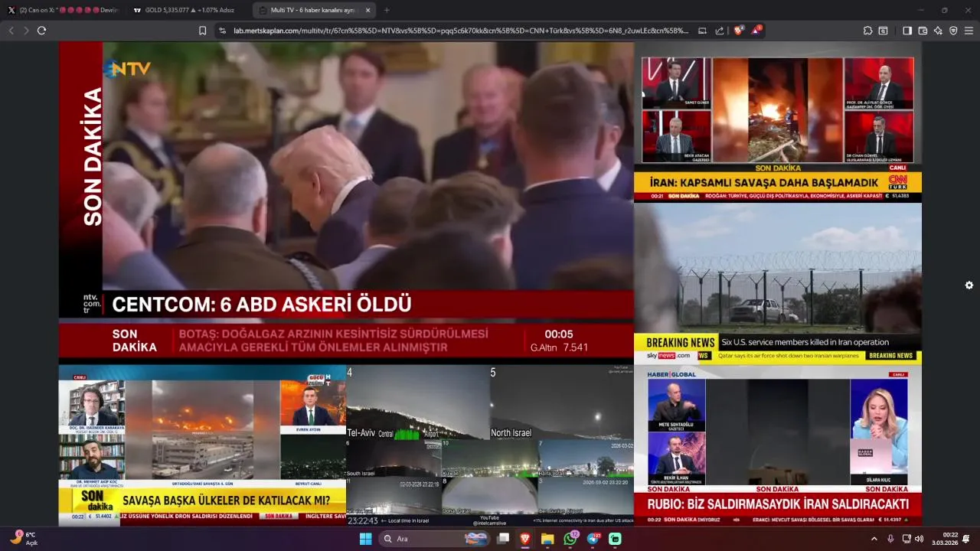Open the network status tray icon
The height and width of the screenshot is (551, 980).
906,539
